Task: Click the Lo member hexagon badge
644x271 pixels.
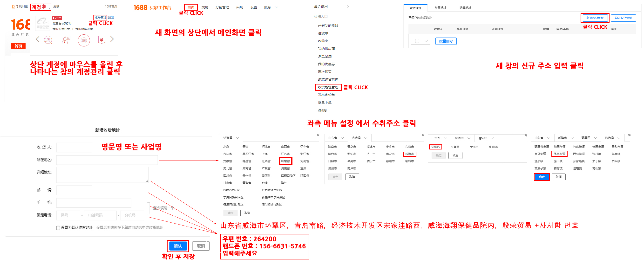Action: (x=44, y=6)
